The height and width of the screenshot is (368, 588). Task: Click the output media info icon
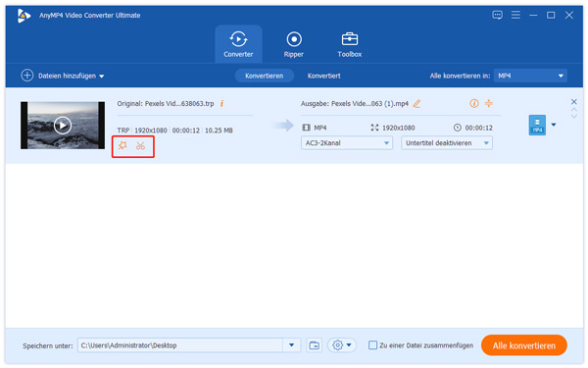pyautogui.click(x=474, y=103)
